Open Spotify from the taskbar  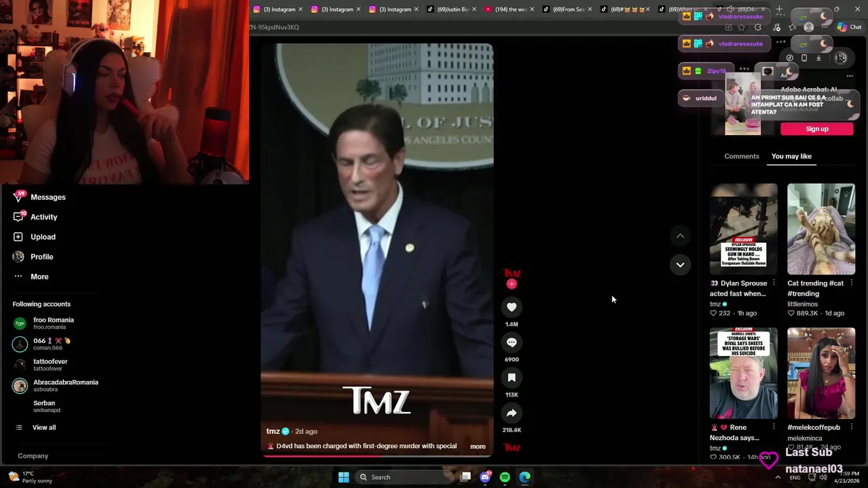(x=505, y=477)
